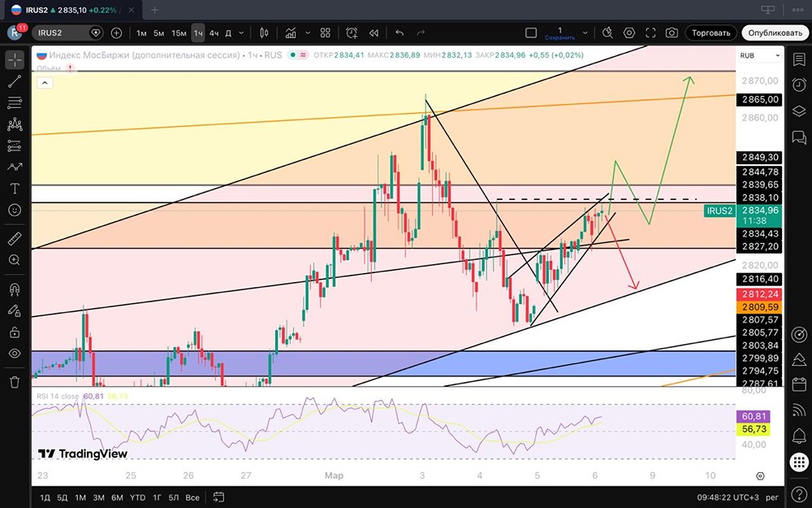Click the compare or add symbol plus
This screenshot has height=508, width=812.
tap(116, 33)
